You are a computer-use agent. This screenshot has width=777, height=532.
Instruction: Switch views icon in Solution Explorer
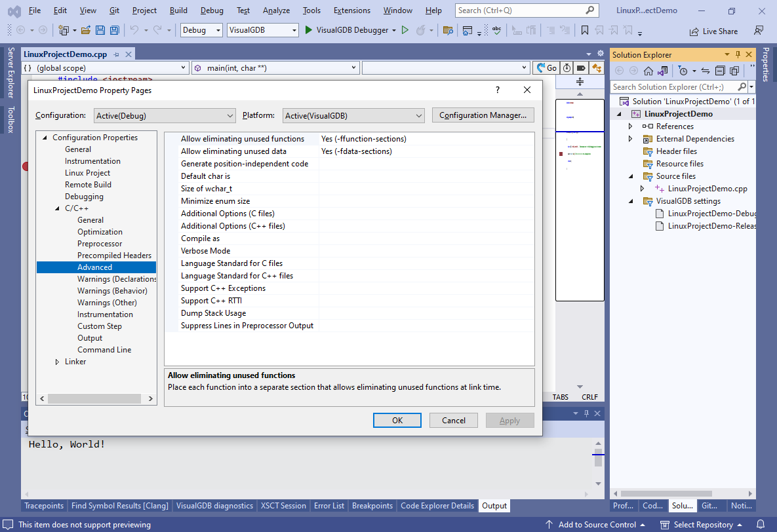coord(662,71)
